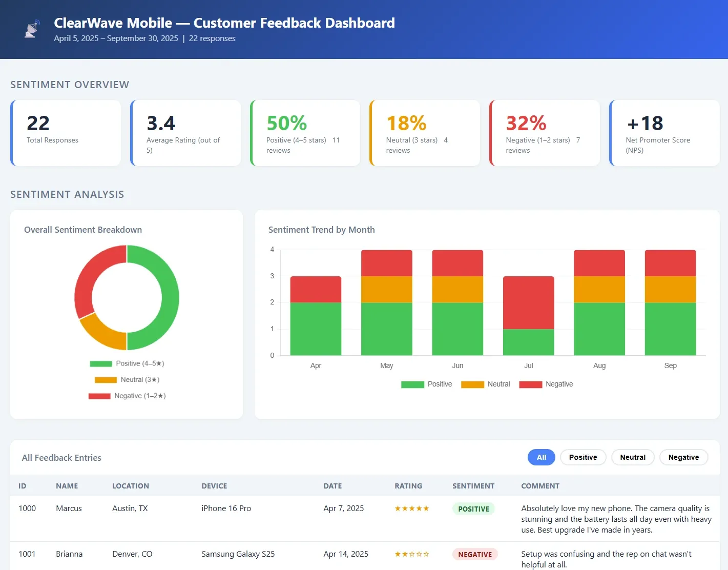Click the "22 responses" header text
The image size is (728, 570).
[212, 38]
